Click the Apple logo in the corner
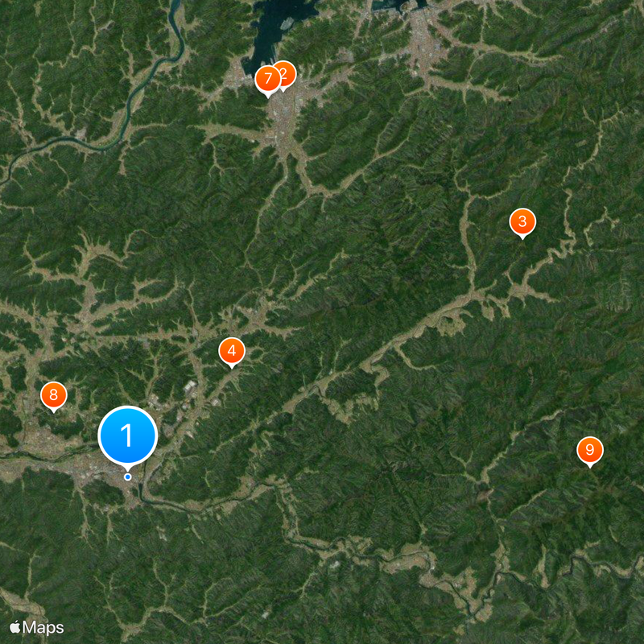Screen dimensions: 644x644 click(x=15, y=627)
